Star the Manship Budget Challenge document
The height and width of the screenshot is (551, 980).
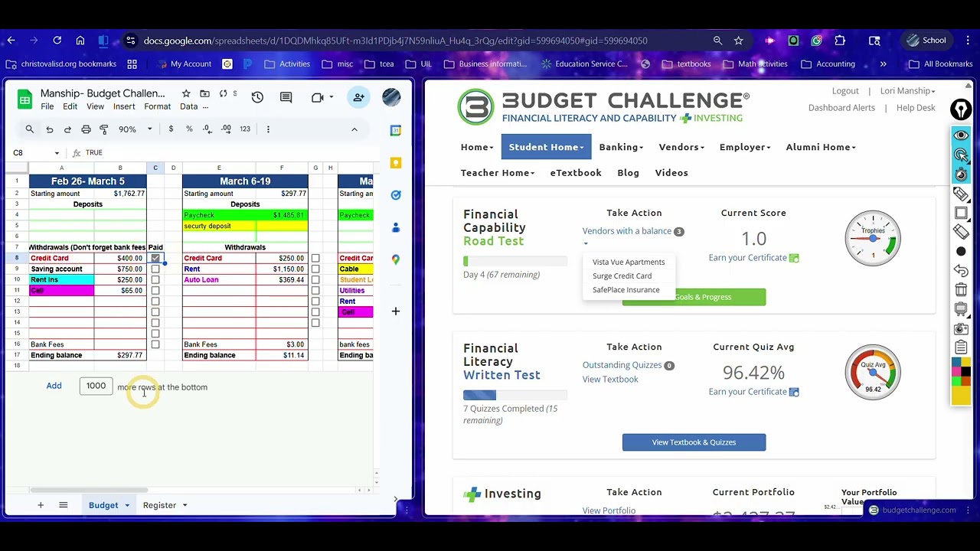click(x=186, y=93)
